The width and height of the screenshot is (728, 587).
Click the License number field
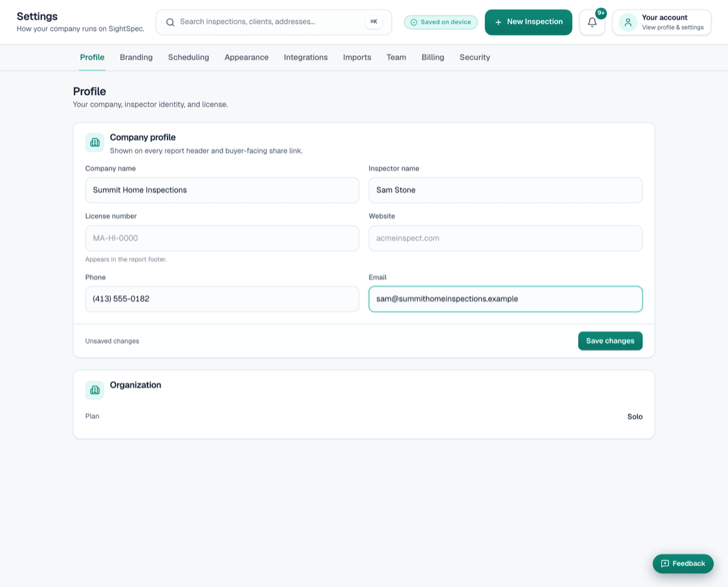click(x=222, y=238)
